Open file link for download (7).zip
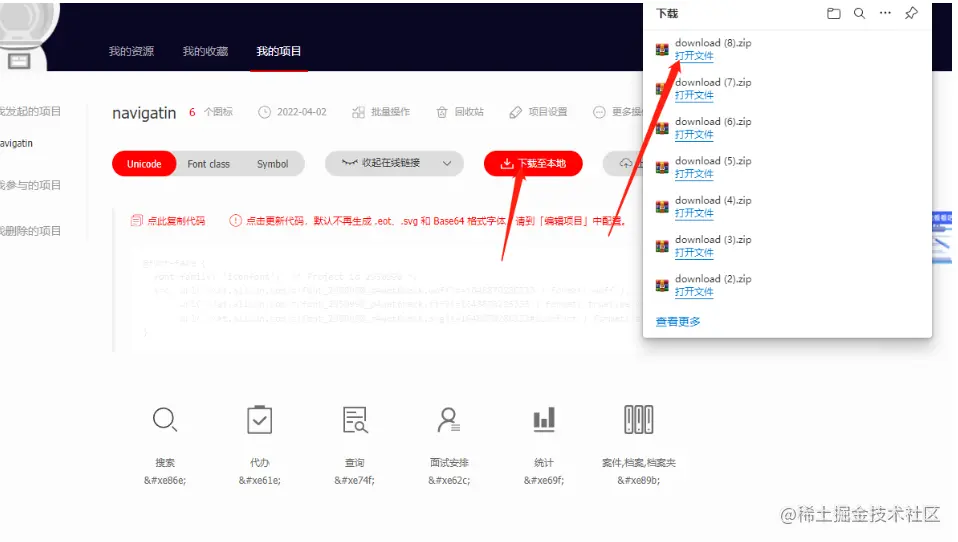958x542 pixels. point(694,95)
